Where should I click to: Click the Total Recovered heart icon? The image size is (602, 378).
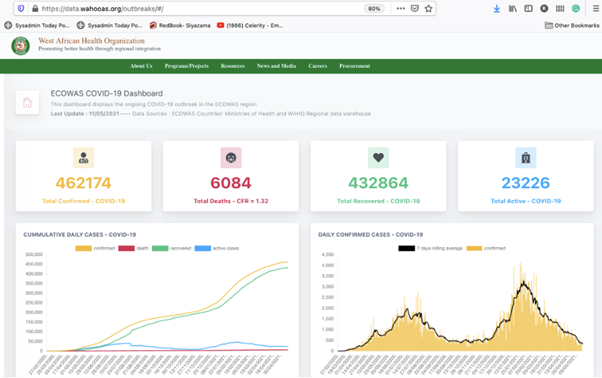(x=378, y=158)
